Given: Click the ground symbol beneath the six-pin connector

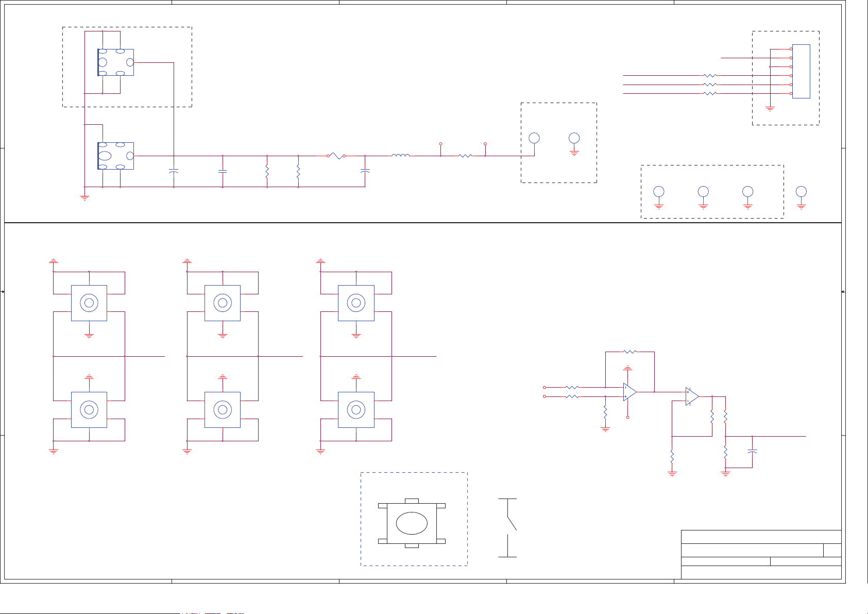Looking at the screenshot, I should pos(770,109).
